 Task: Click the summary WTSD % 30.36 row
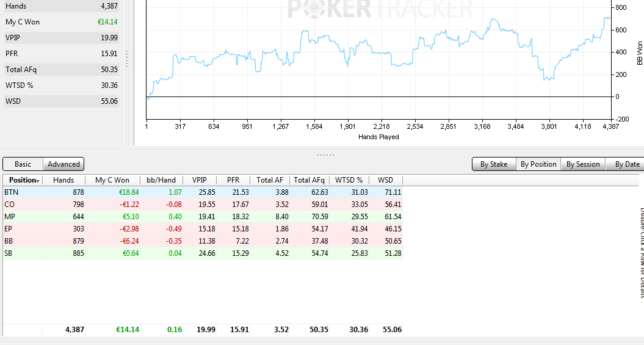62,85
